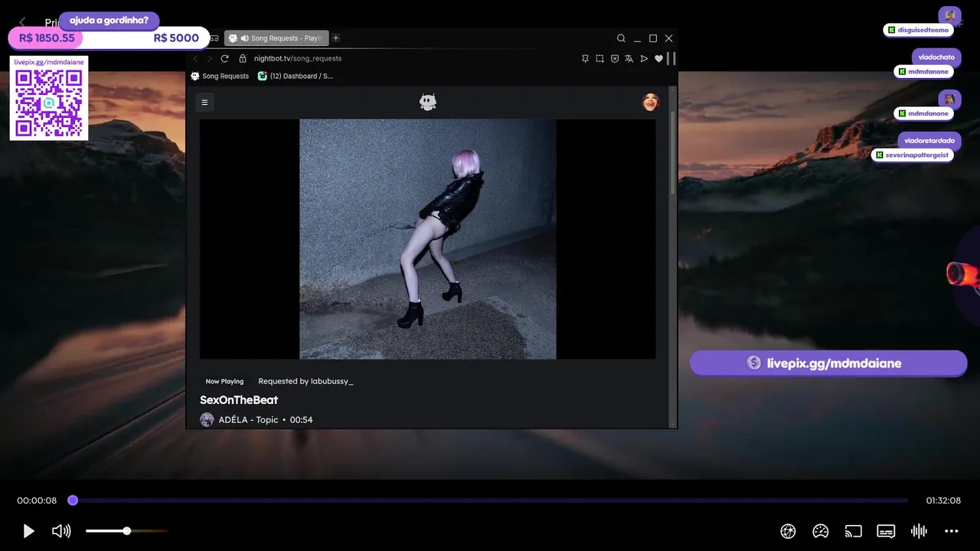The image size is (980, 551).
Task: Click the R$ 1850.55 donation progress bar
Action: point(109,37)
